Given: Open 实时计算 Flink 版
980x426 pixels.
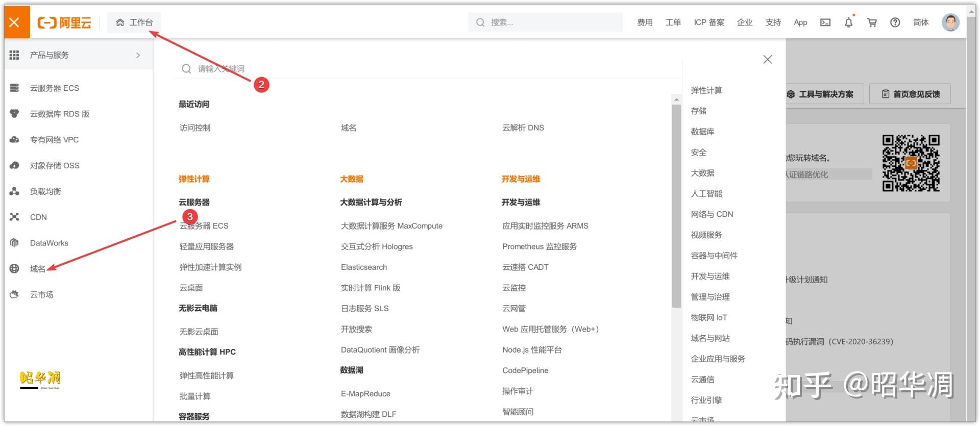Looking at the screenshot, I should tap(371, 288).
